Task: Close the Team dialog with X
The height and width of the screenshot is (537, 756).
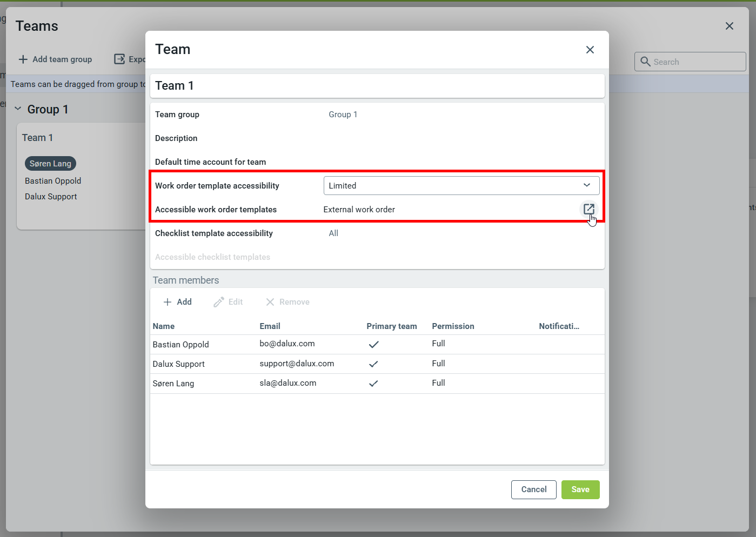Action: [x=590, y=50]
